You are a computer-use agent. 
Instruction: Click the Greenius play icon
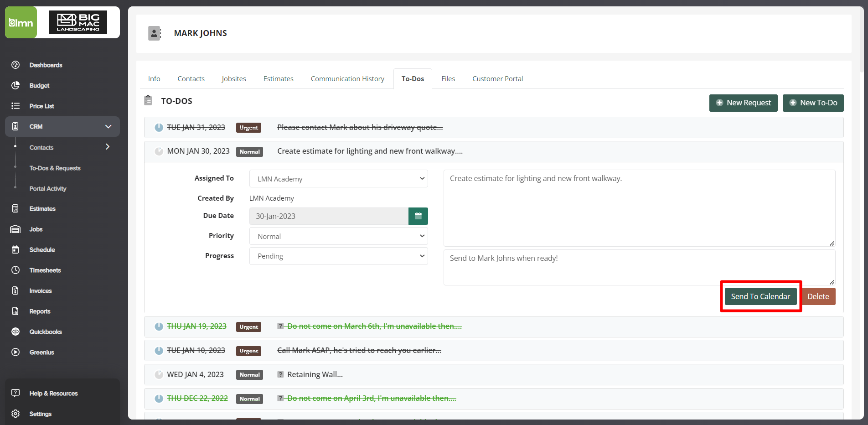point(15,352)
